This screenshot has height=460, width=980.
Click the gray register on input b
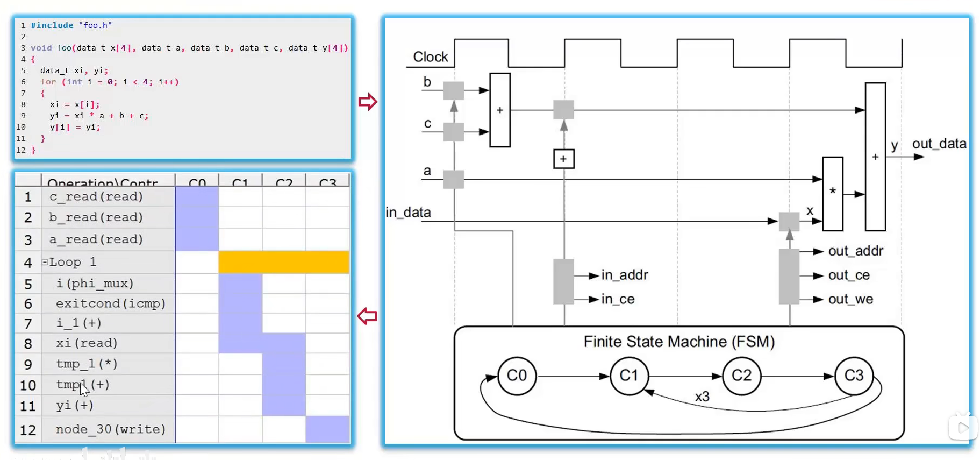point(454,90)
